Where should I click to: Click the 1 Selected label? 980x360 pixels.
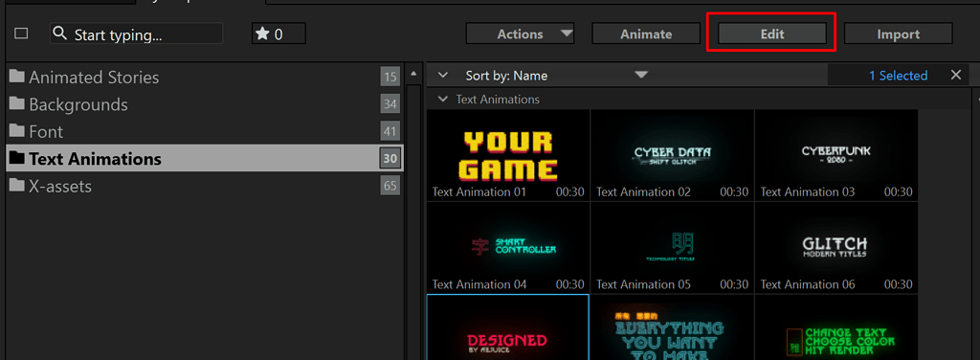(x=898, y=76)
